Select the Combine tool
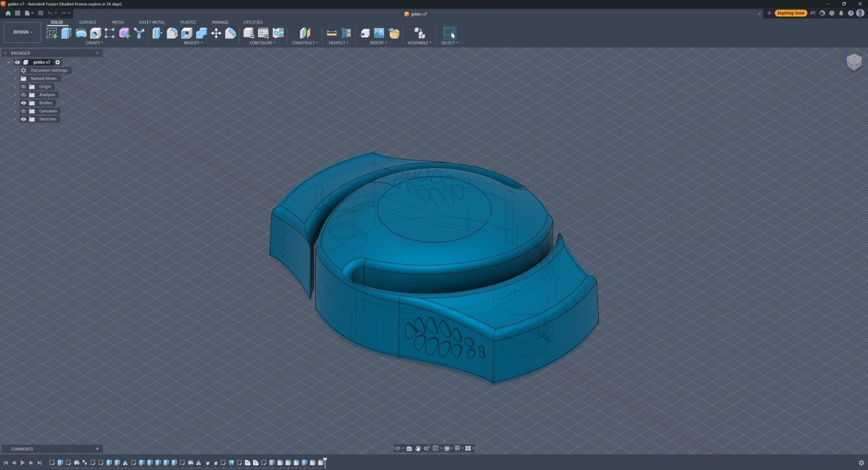Image resolution: width=868 pixels, height=470 pixels. (x=201, y=33)
